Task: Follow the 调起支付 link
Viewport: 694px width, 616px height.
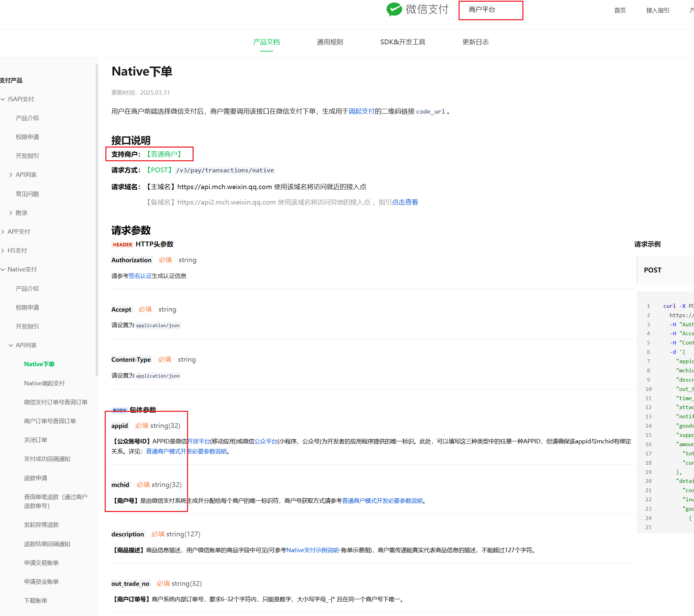Action: pos(361,111)
